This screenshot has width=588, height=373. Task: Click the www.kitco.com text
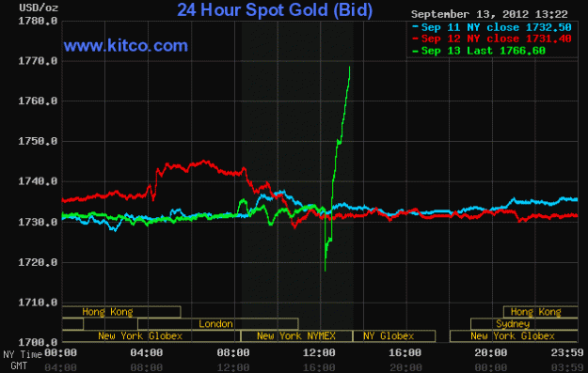click(126, 46)
